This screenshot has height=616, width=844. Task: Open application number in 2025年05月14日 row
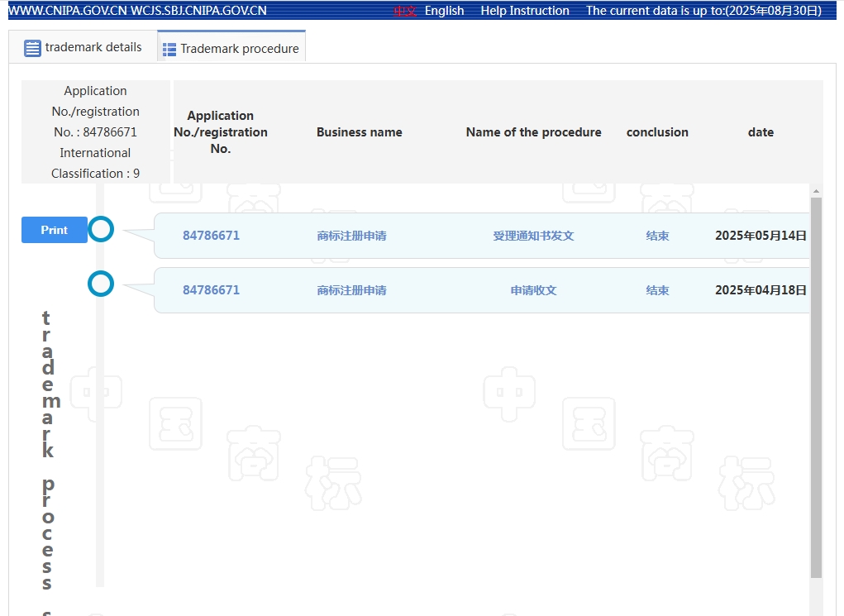(211, 236)
